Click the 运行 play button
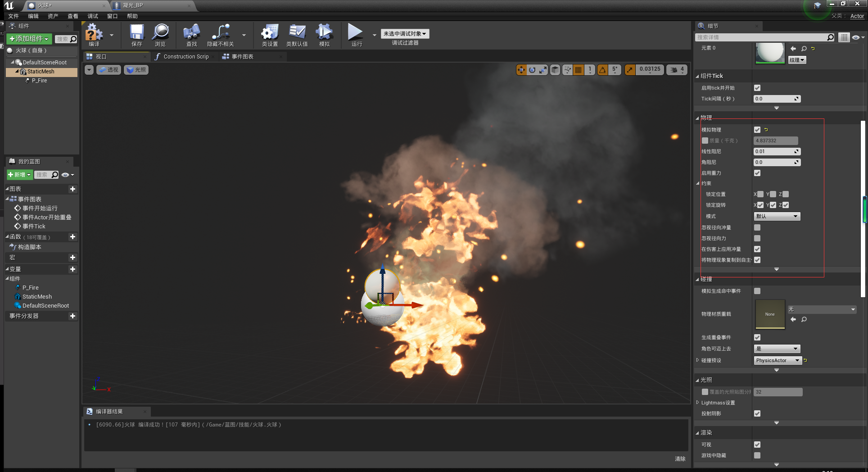 356,35
